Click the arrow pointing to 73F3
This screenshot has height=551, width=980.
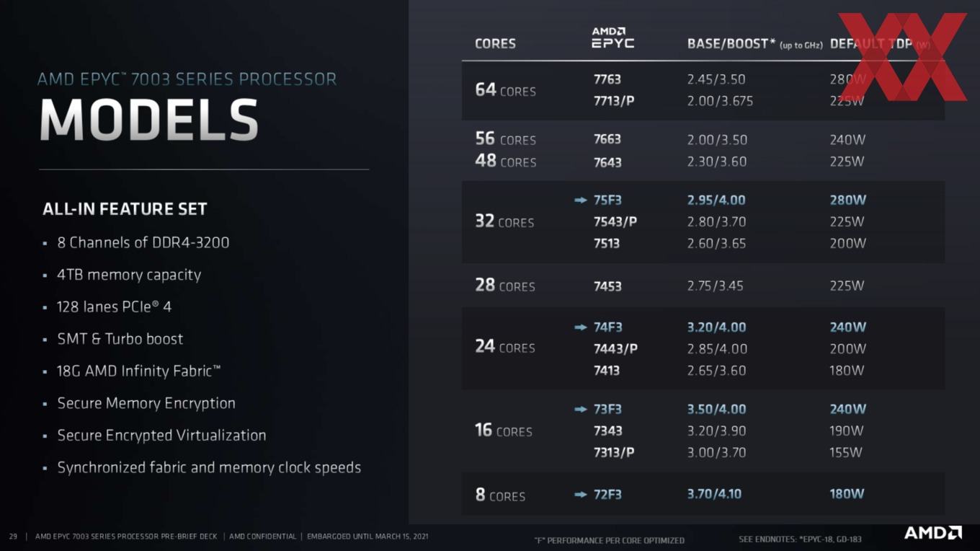coord(581,410)
